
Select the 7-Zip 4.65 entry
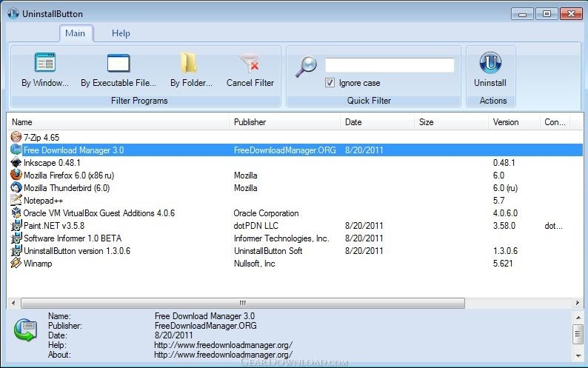[41, 137]
